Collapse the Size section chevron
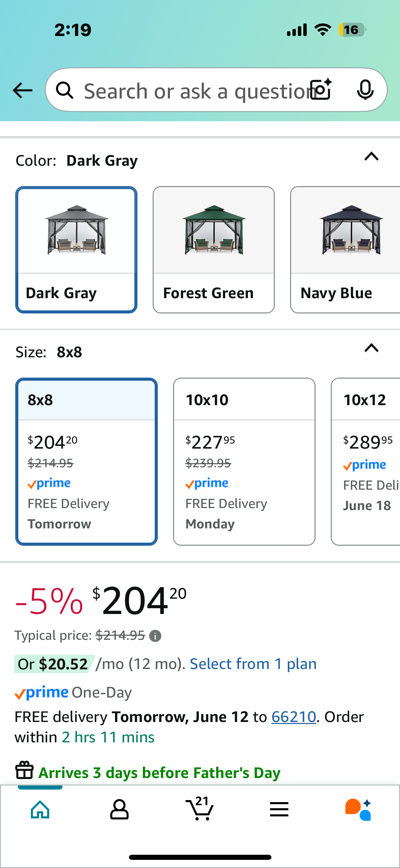This screenshot has width=400, height=868. tap(372, 348)
